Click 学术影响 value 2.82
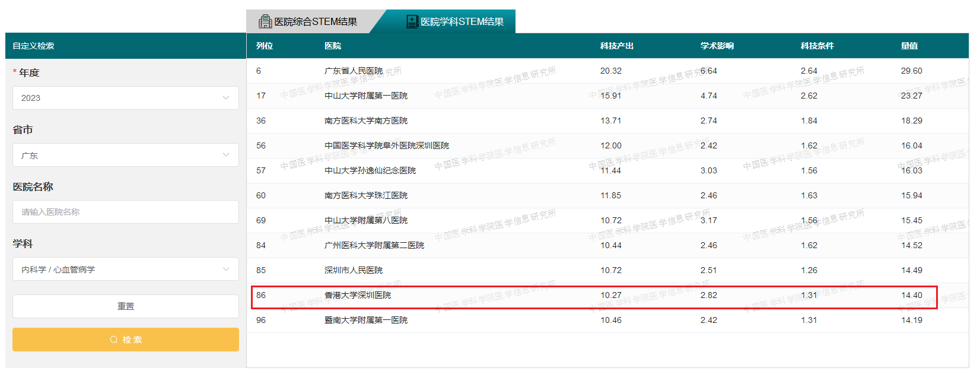This screenshot has width=980, height=374. pos(709,295)
